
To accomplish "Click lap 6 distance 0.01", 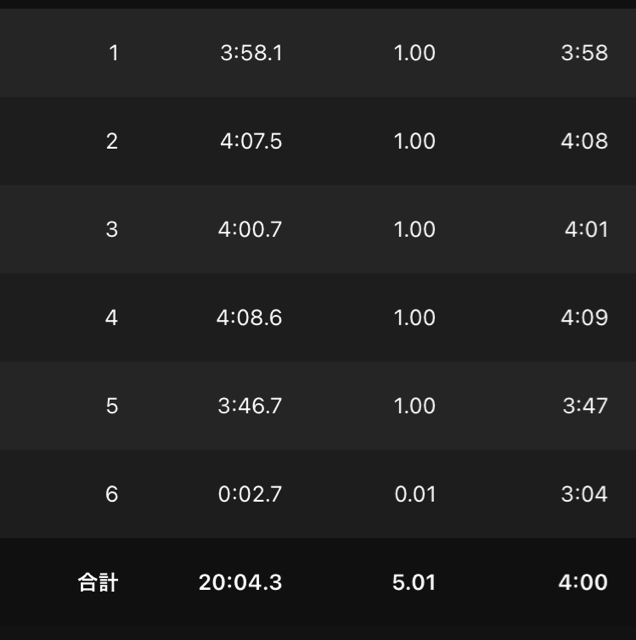I will click(414, 493).
